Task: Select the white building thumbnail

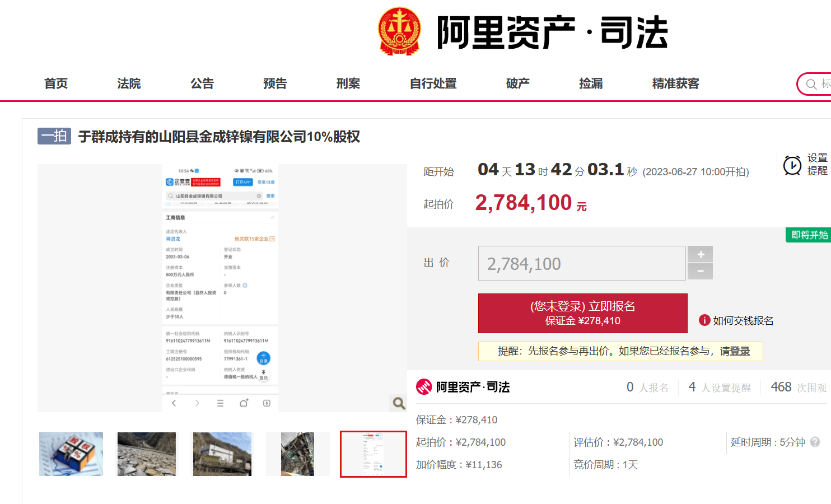Action: click(x=222, y=454)
